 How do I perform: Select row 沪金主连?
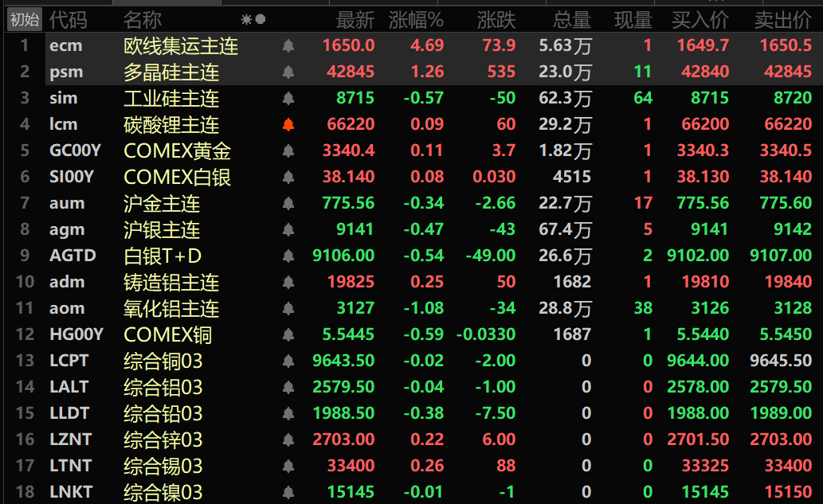pos(413,203)
